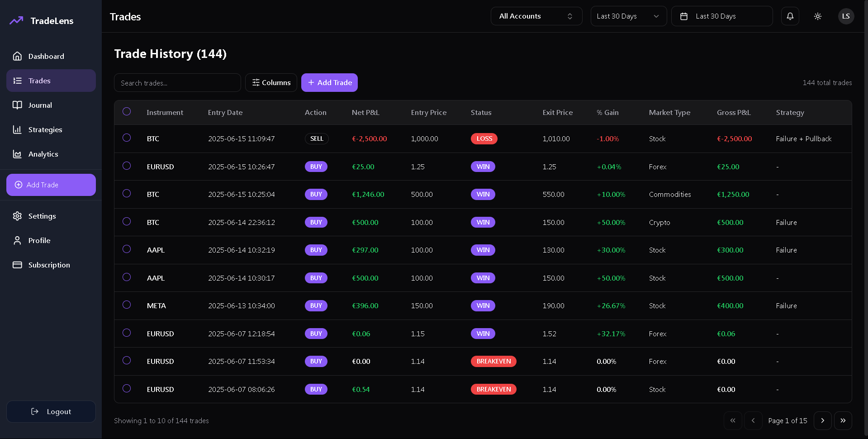Click the BREAKEVEN badge on 11:53:34 EURUSD trade
This screenshot has height=439, width=868.
click(493, 361)
